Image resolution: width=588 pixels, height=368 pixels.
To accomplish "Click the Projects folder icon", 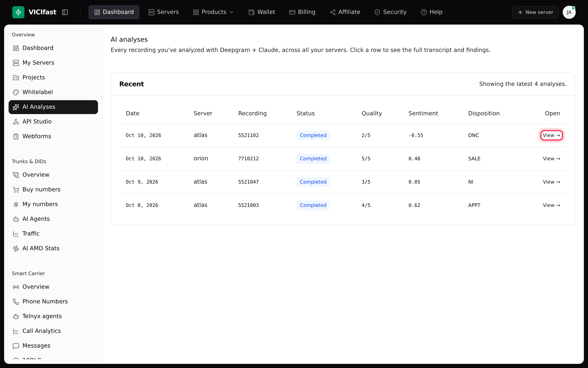I will (16, 78).
